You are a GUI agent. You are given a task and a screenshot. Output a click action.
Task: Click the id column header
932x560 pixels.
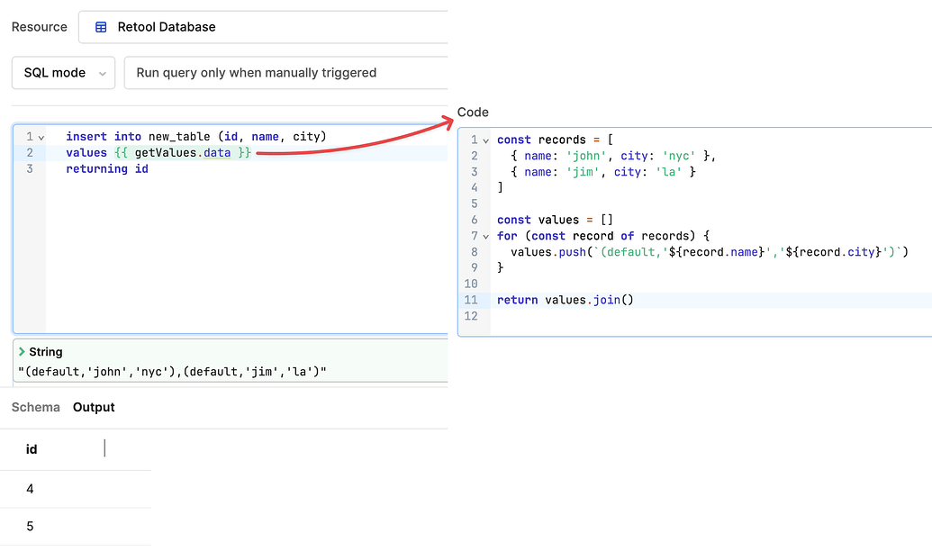(32, 449)
